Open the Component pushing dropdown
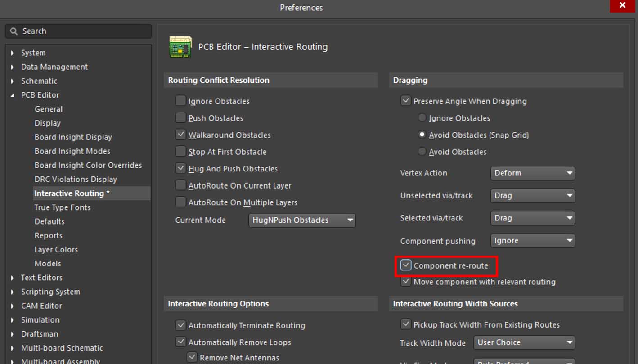 coord(532,241)
